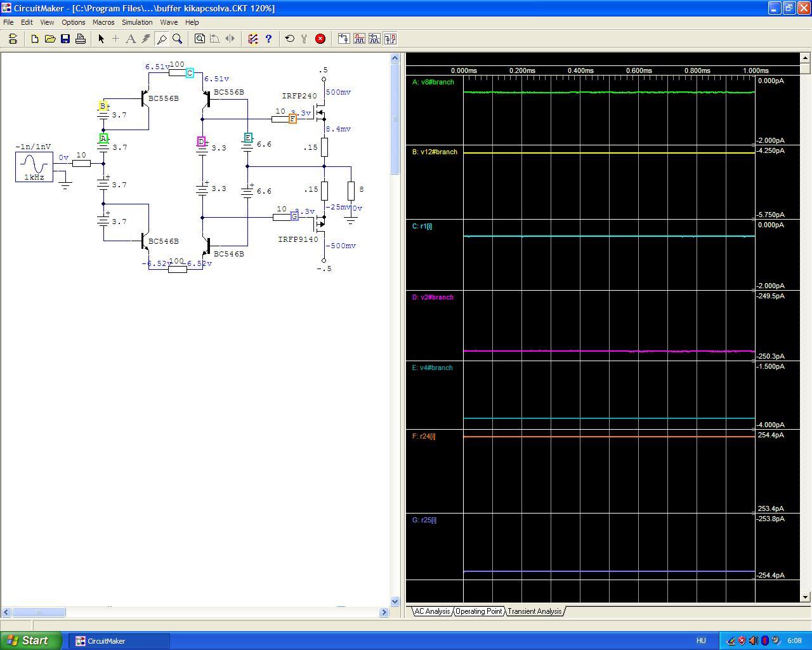The height and width of the screenshot is (650, 812).
Task: Click the Windows Start button
Action: pyautogui.click(x=31, y=640)
